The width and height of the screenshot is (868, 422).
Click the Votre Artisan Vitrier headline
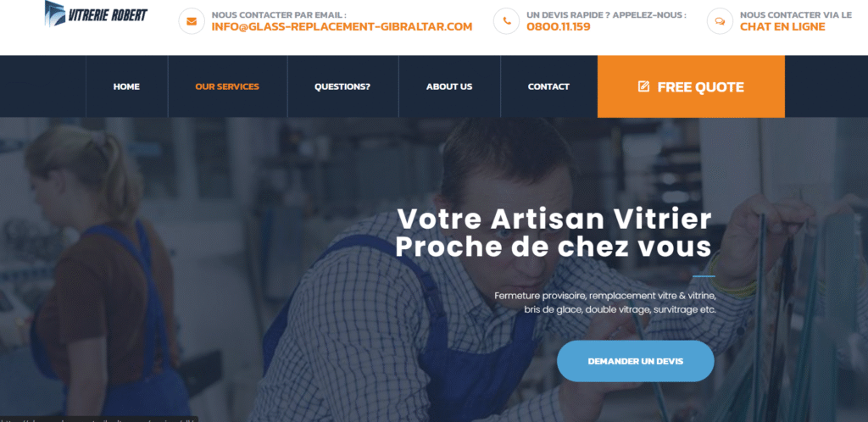pyautogui.click(x=554, y=233)
